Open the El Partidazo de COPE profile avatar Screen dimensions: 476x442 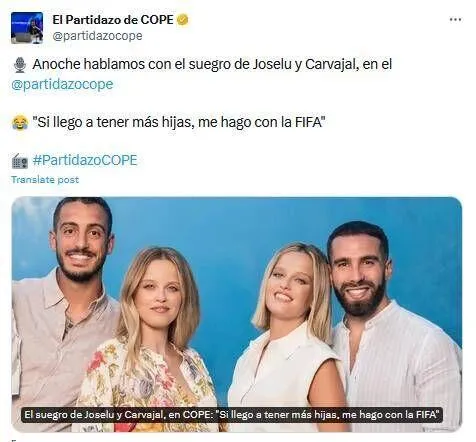click(x=27, y=28)
